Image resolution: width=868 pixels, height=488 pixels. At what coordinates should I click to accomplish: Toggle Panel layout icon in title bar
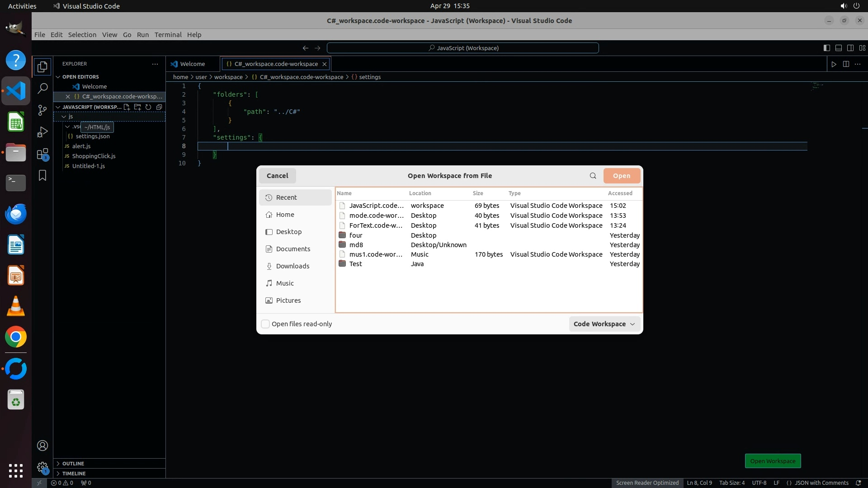pos(838,48)
